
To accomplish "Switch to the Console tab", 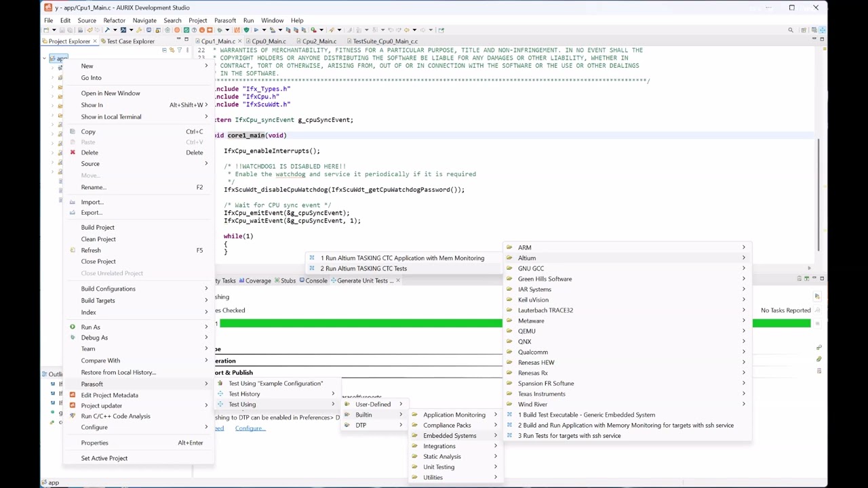I will click(x=312, y=281).
